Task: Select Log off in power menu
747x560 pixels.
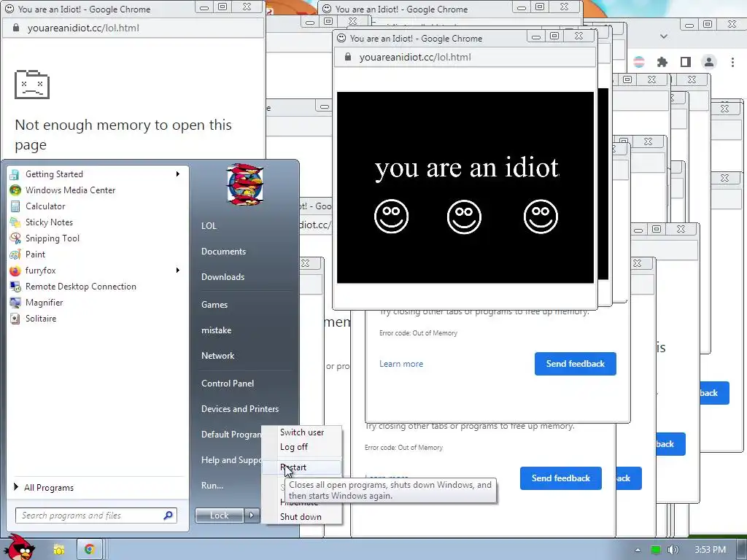Action: point(294,447)
